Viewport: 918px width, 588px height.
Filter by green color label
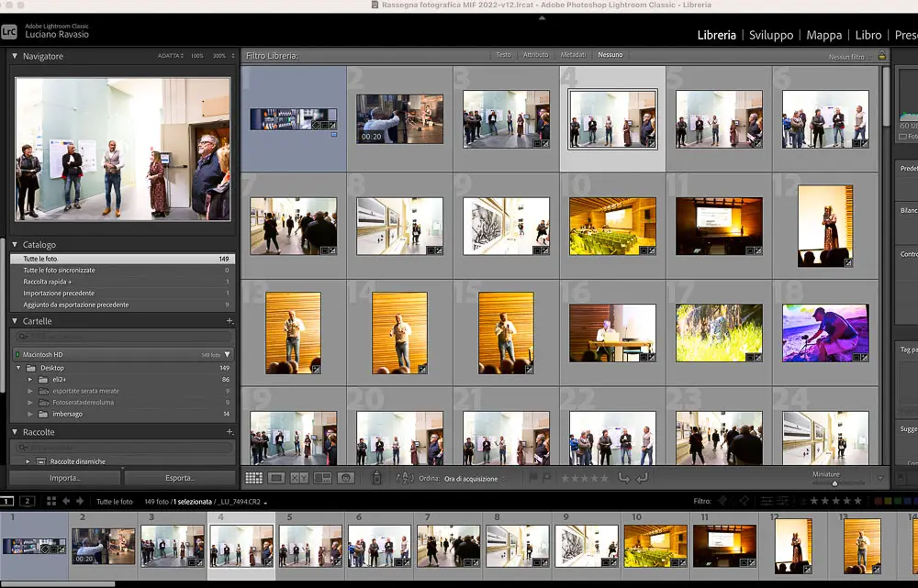click(898, 501)
